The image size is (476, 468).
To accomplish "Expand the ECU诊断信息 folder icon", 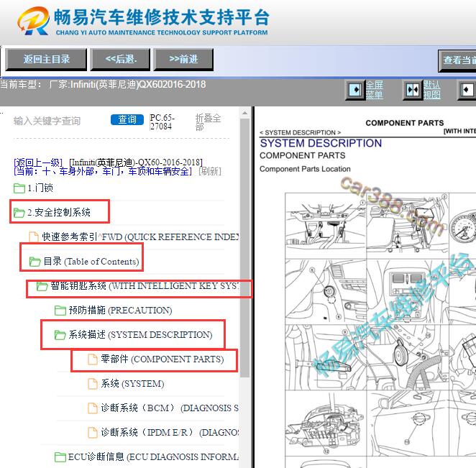I will (60, 457).
